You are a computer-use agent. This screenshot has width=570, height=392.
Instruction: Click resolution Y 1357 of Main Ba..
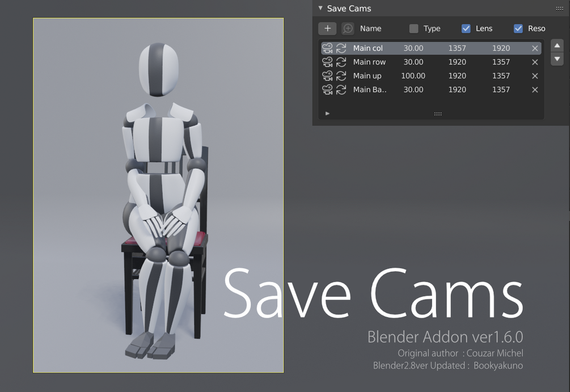[x=501, y=90]
